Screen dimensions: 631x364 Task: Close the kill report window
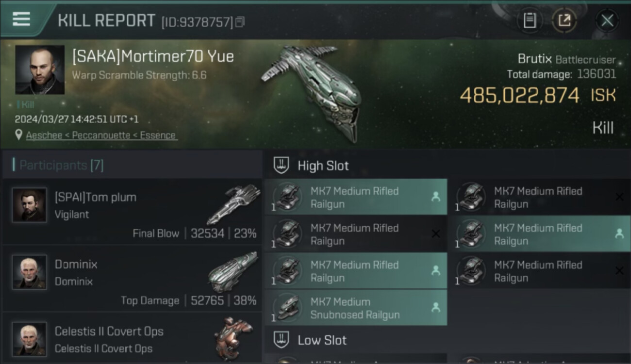607,20
